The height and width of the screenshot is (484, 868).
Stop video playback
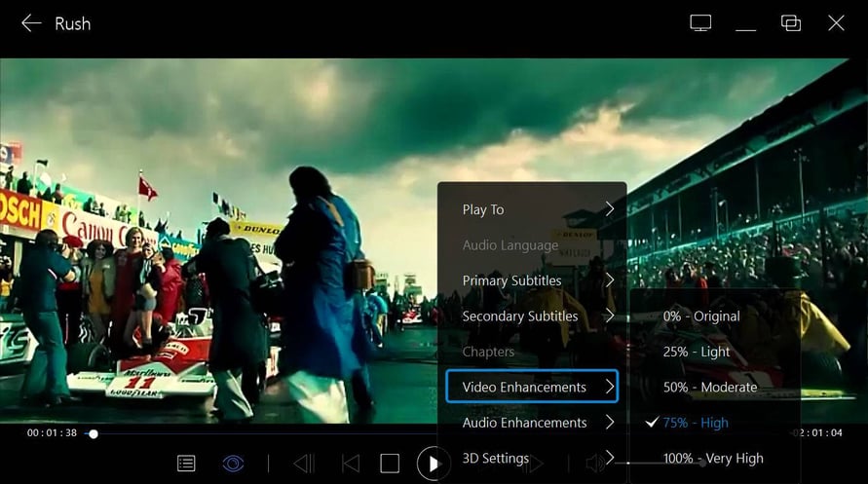tap(390, 464)
